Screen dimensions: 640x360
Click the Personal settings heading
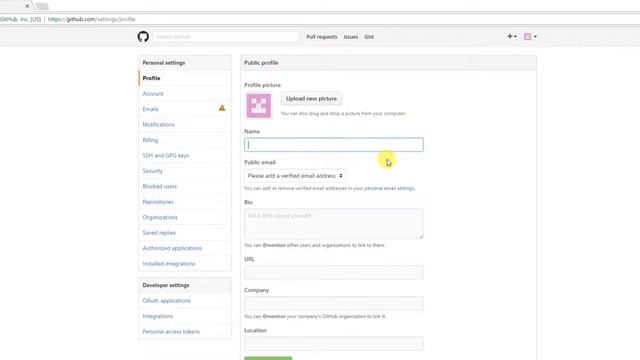(x=164, y=63)
